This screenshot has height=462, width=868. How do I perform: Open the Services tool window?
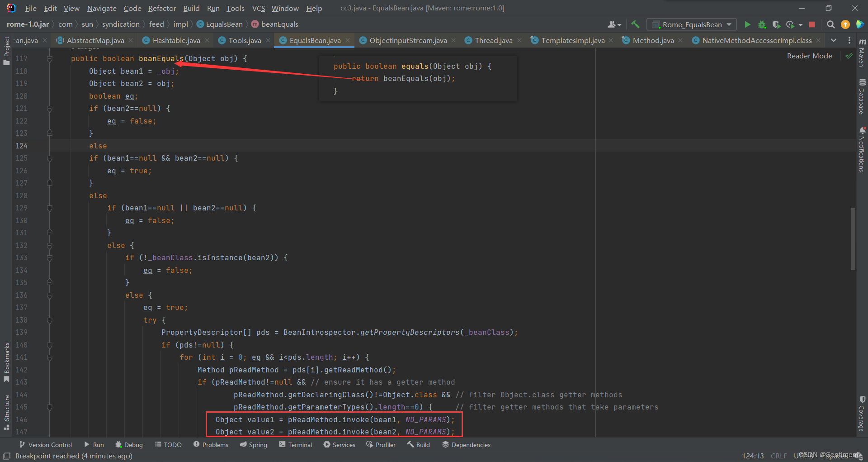340,445
